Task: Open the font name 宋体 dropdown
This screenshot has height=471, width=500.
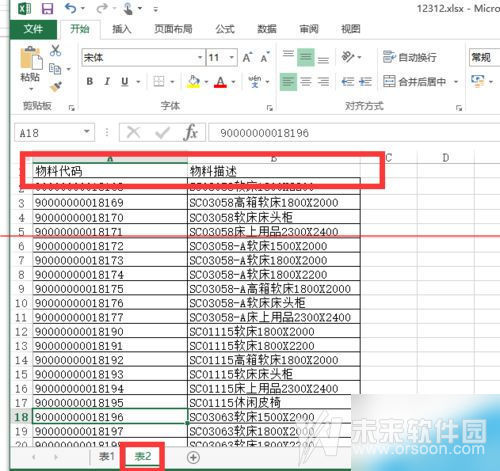Action: tap(200, 57)
